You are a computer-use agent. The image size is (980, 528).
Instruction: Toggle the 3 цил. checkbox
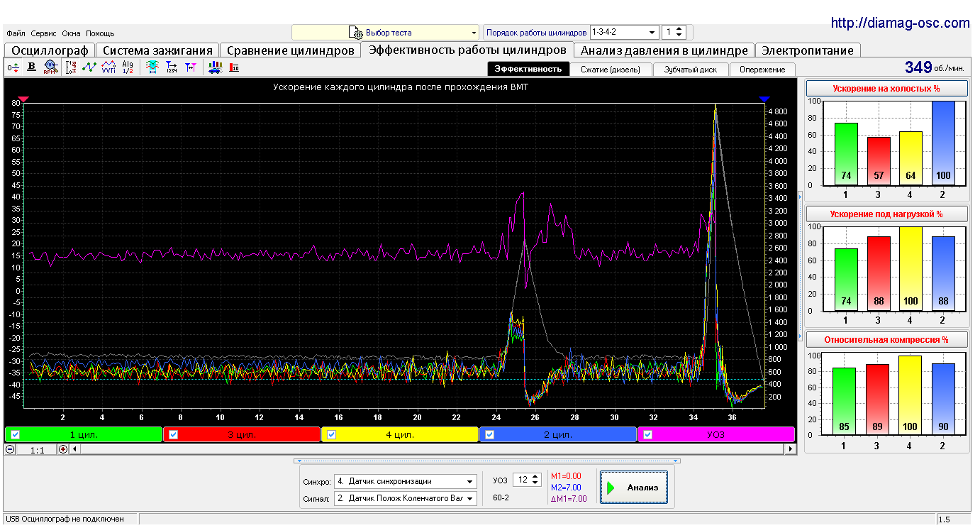point(173,435)
